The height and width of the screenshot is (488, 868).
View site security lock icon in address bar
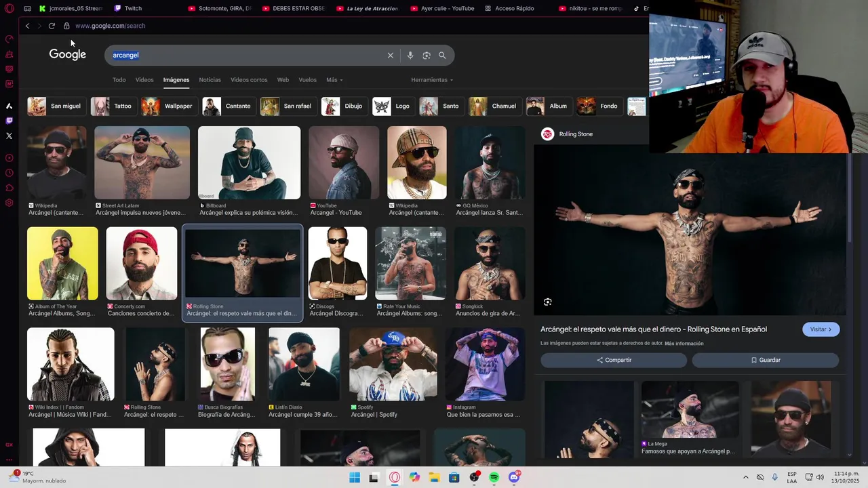coord(66,26)
